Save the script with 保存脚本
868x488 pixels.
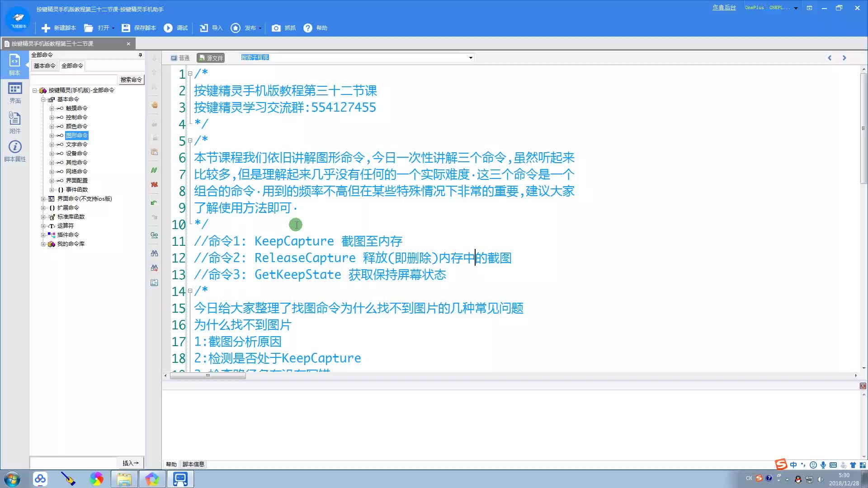point(139,28)
